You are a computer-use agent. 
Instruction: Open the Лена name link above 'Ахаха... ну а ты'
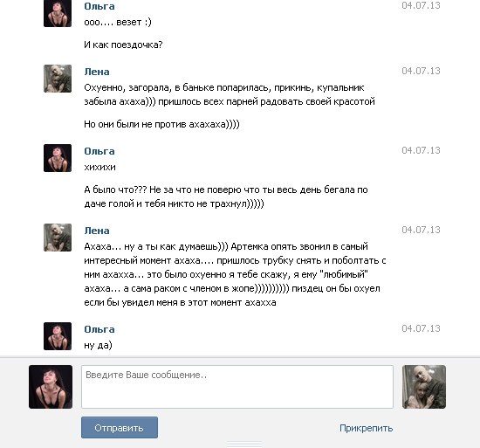97,231
